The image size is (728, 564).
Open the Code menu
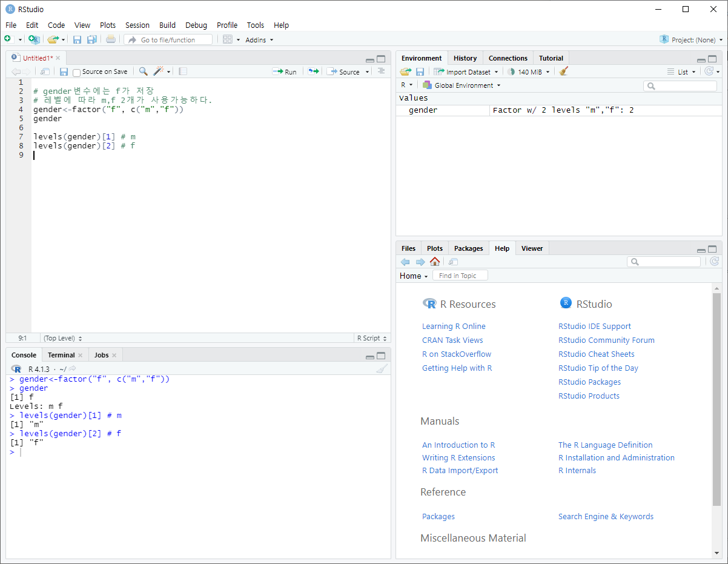[x=56, y=25]
